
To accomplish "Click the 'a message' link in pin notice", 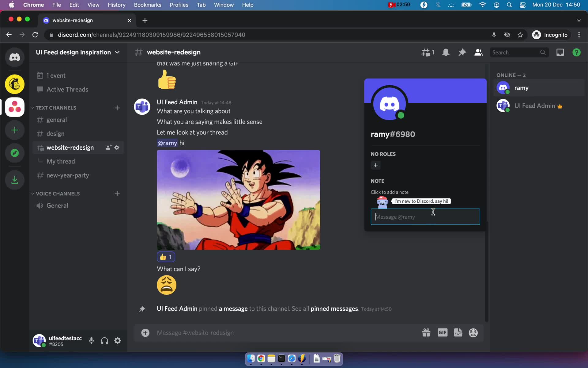I will click(233, 309).
